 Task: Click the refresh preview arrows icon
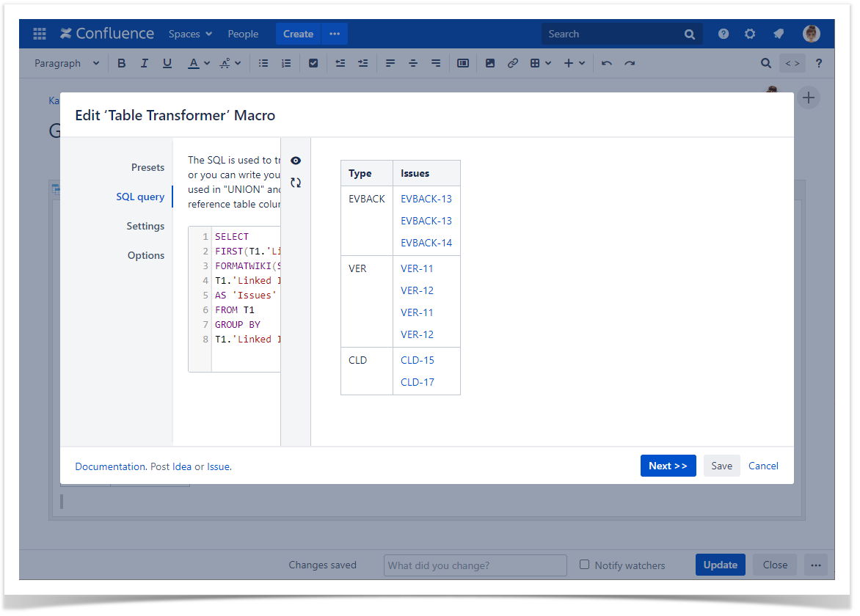coord(296,183)
